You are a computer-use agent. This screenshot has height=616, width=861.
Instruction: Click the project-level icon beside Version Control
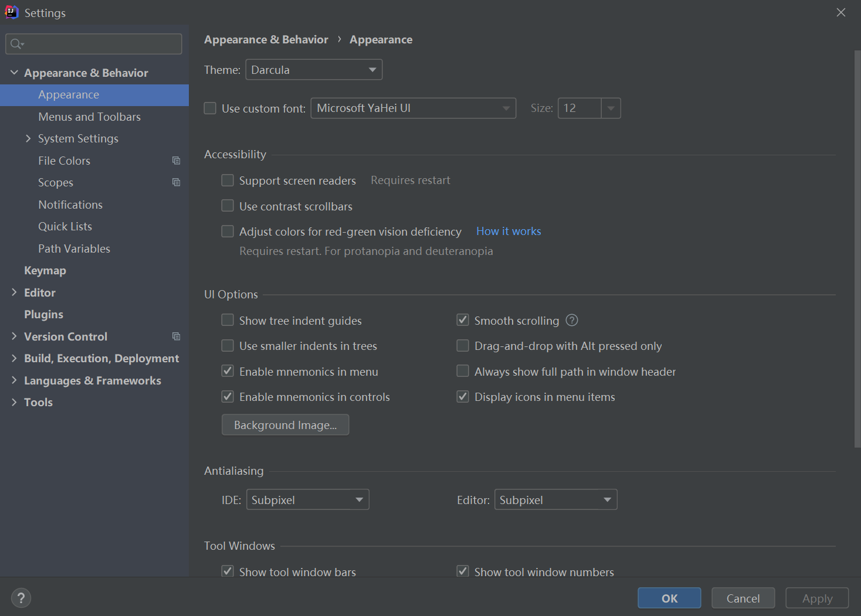click(x=176, y=336)
